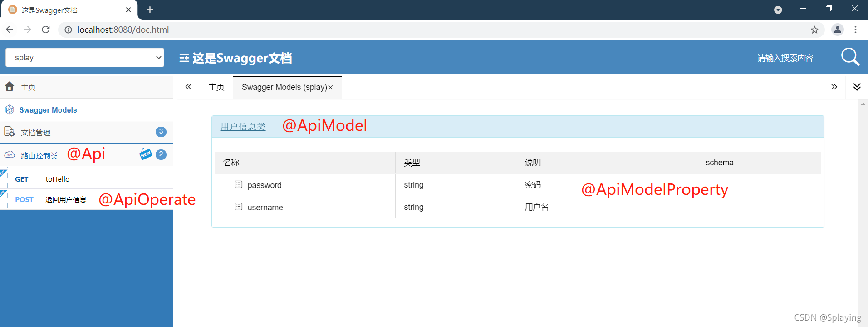Click the home icon next to 主页

(x=10, y=86)
